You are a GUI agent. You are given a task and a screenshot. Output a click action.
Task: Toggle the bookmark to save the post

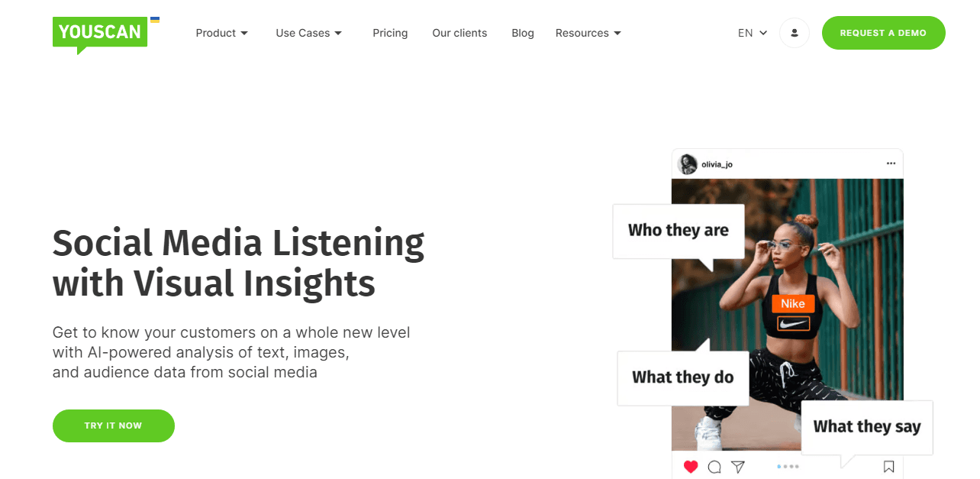click(x=888, y=466)
